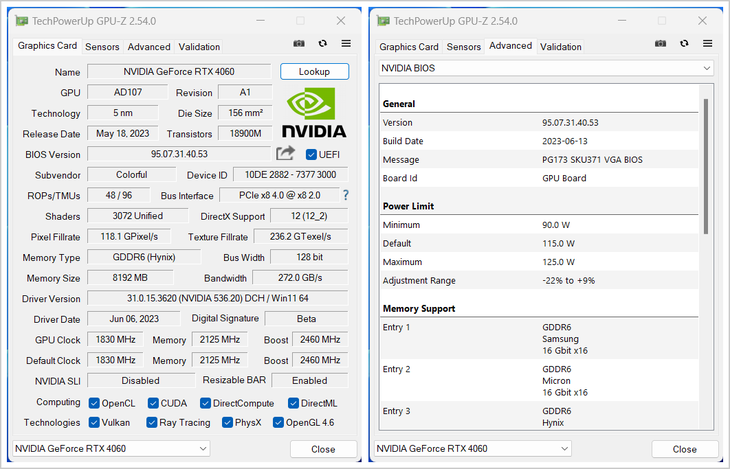730x469 pixels.
Task: Click the vertical scrollbar in Advanced panel
Action: tap(706, 170)
